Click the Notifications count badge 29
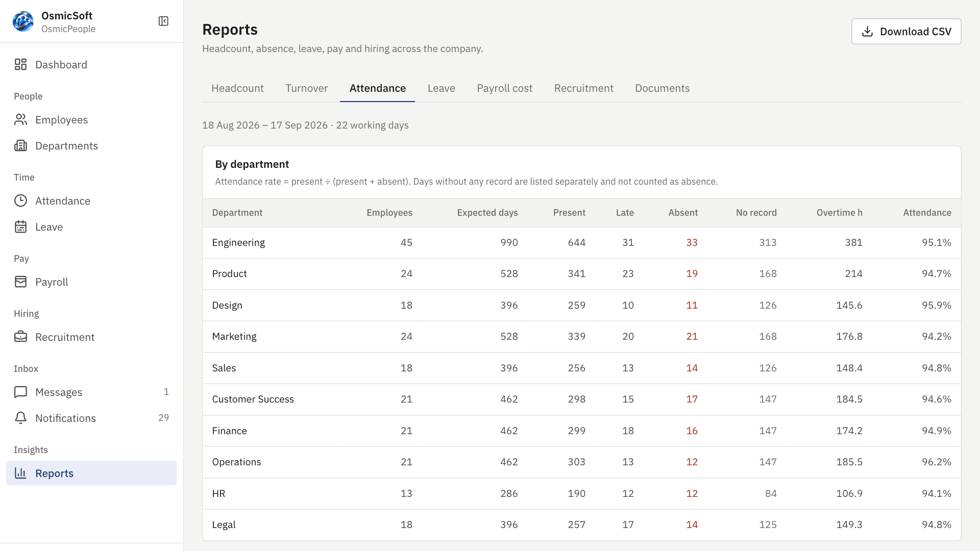The height and width of the screenshot is (551, 980). 163,418
